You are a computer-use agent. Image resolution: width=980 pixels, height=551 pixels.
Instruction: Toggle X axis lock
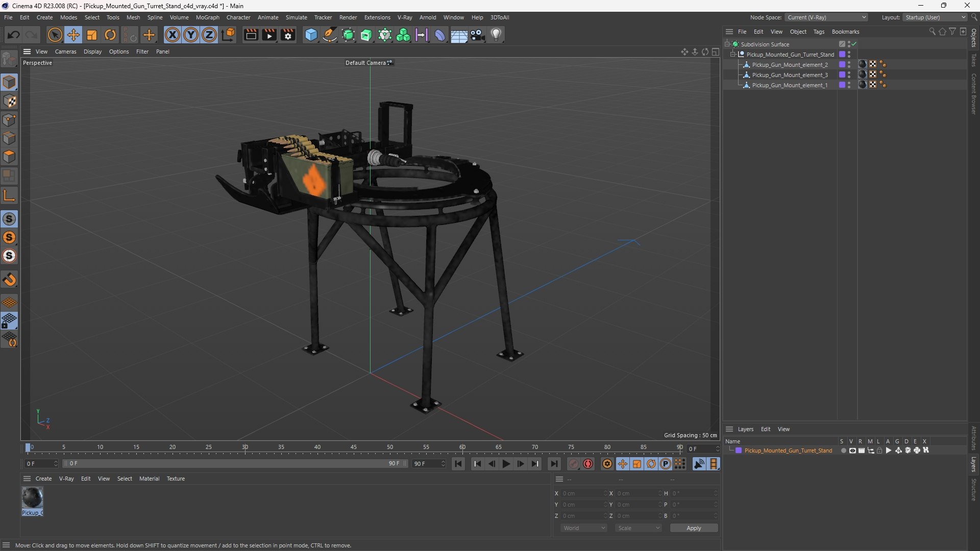(173, 35)
